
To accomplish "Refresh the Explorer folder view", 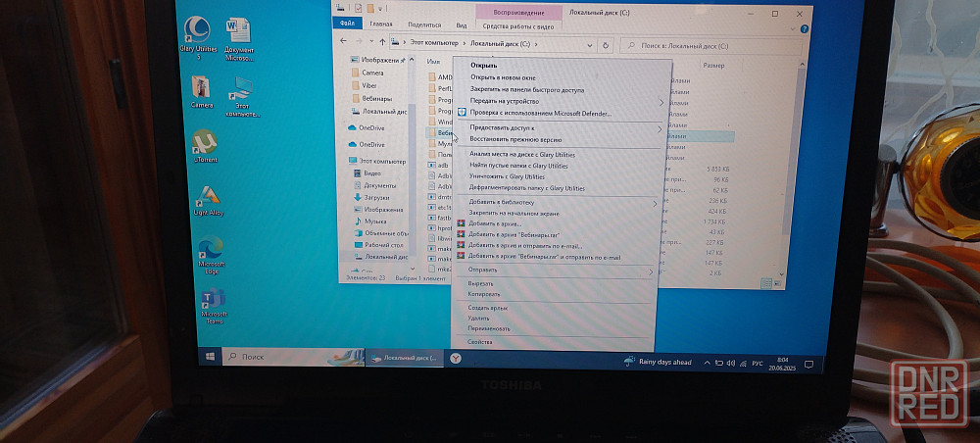I will click(x=605, y=46).
